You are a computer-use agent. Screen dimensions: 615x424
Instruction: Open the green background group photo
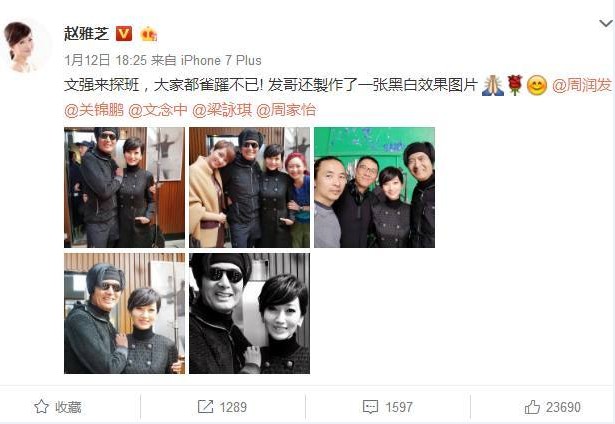pos(374,187)
